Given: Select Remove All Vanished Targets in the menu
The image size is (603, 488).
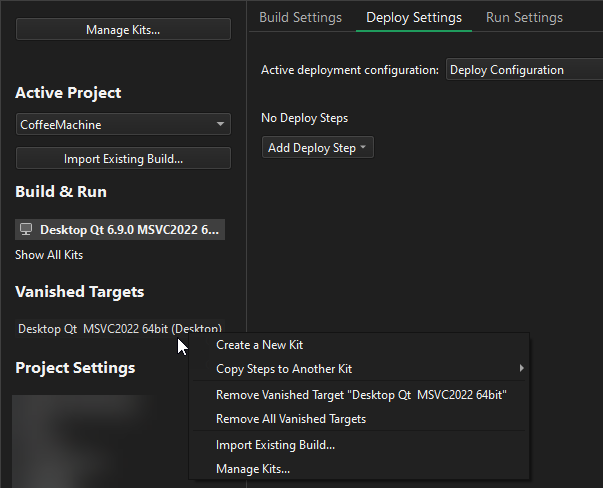Looking at the screenshot, I should (x=291, y=419).
